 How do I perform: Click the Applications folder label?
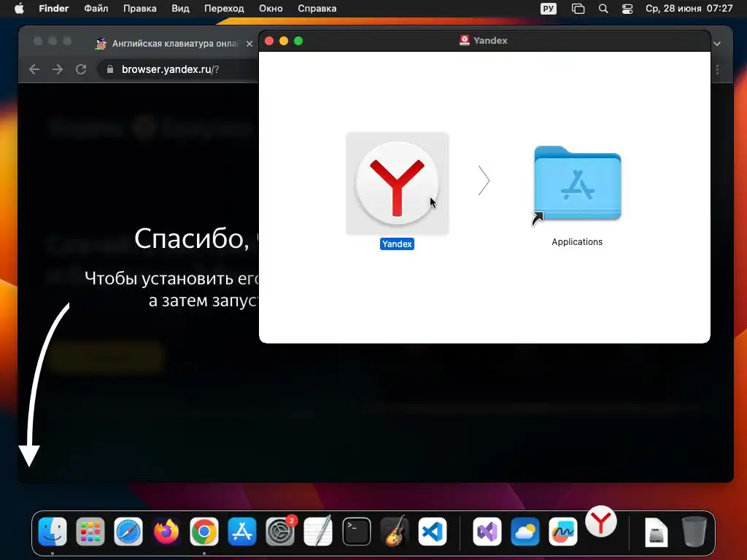point(577,242)
